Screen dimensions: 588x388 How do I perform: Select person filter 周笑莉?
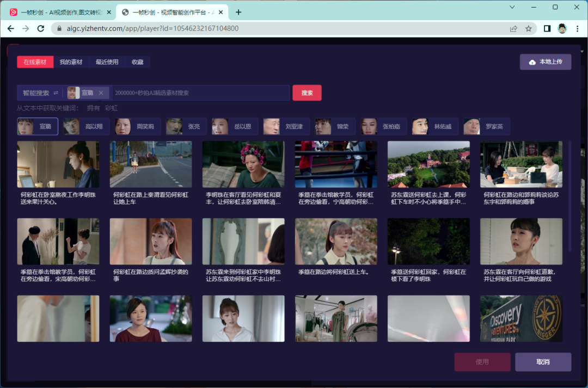pos(138,126)
